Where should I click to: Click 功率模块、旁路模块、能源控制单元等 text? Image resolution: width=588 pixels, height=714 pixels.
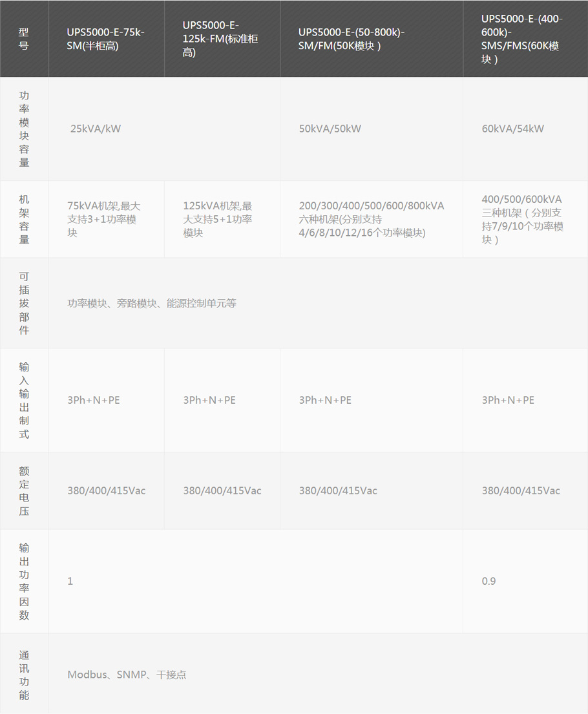coord(152,303)
